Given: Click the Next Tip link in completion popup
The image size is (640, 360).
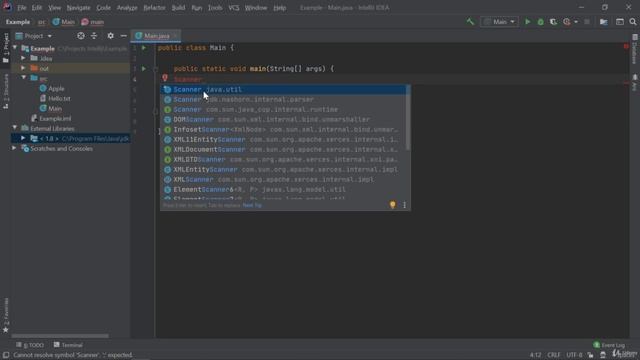Looking at the screenshot, I should pos(252,205).
